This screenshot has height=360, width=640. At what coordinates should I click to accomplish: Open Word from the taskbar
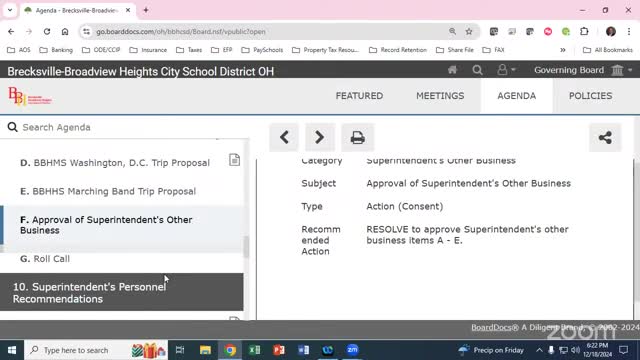point(303,350)
